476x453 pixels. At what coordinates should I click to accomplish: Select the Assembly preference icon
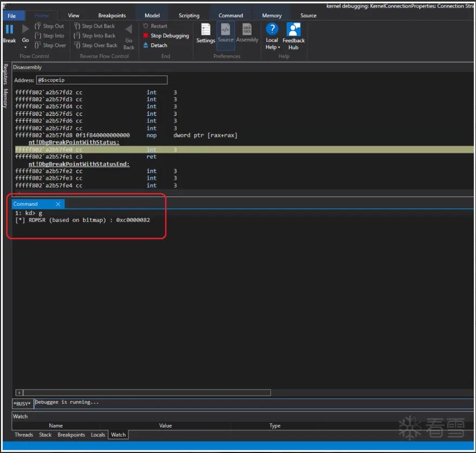(247, 30)
